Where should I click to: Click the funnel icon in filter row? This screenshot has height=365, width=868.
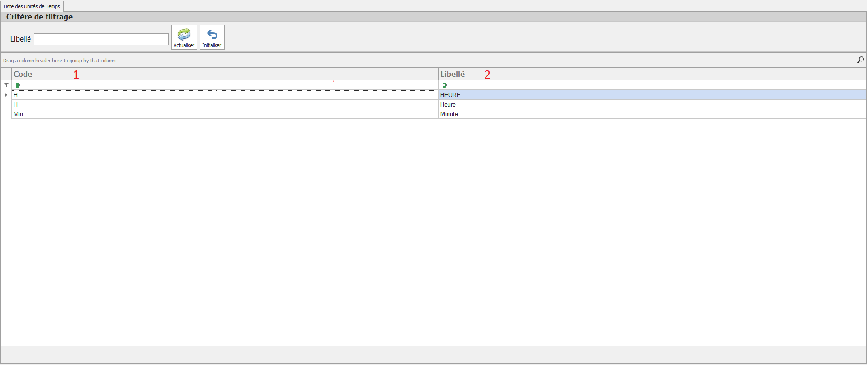click(x=6, y=85)
